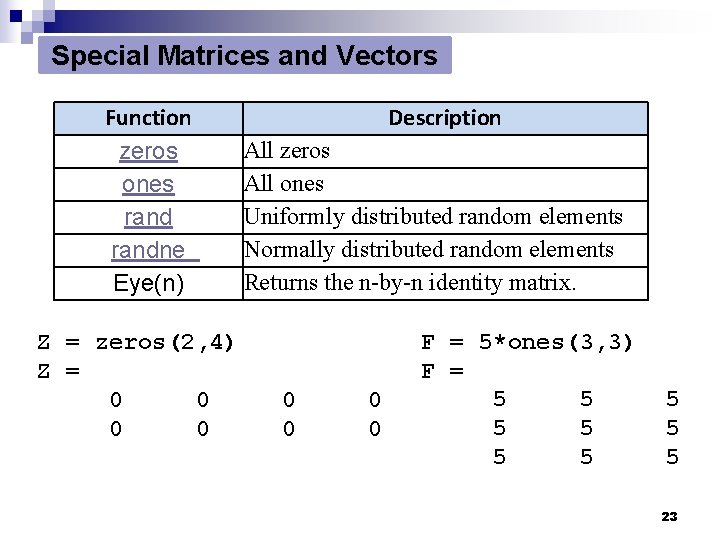Select the Eye(n) table cell
The image size is (720, 540).
pos(148,283)
